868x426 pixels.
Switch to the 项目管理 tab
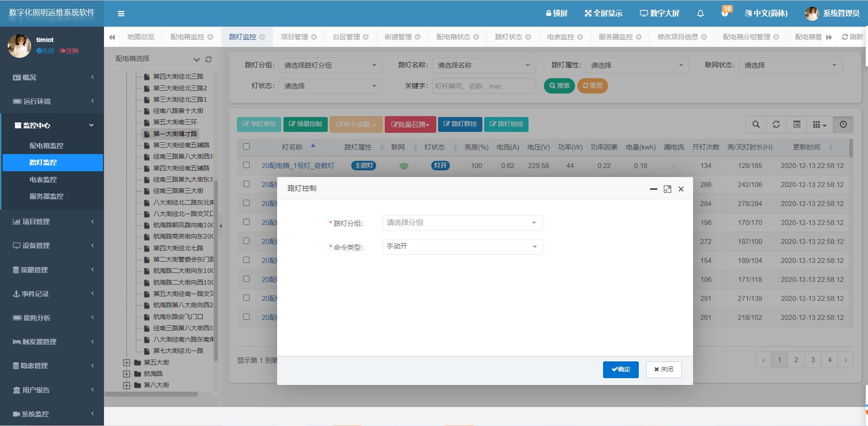(294, 37)
